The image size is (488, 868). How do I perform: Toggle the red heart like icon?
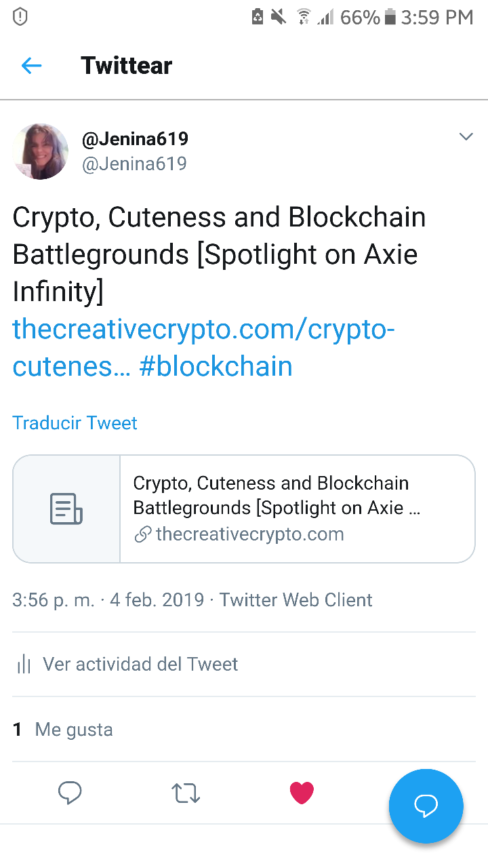pos(302,793)
